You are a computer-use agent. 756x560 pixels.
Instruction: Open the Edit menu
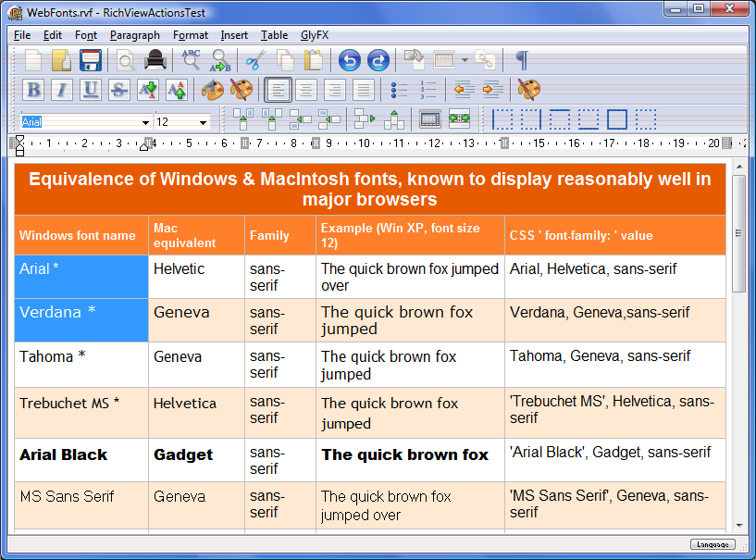click(x=53, y=35)
